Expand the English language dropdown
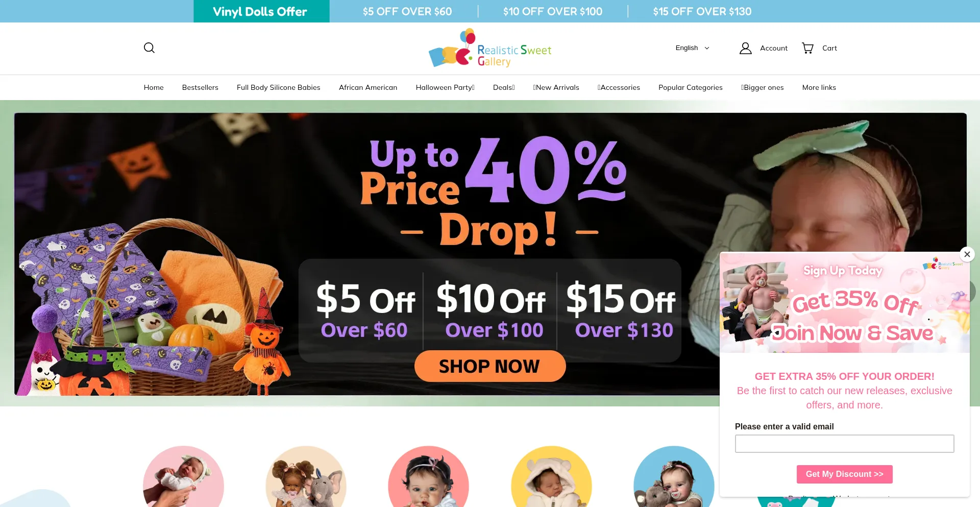The height and width of the screenshot is (507, 980). click(x=692, y=48)
